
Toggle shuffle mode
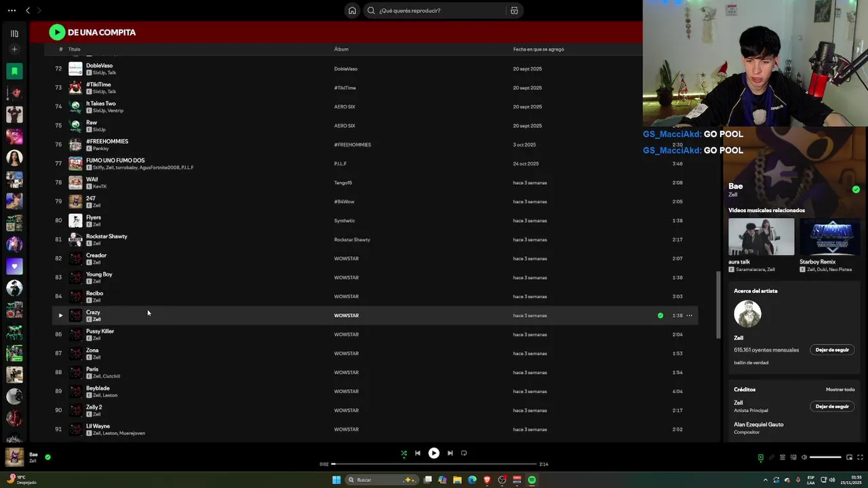click(403, 453)
